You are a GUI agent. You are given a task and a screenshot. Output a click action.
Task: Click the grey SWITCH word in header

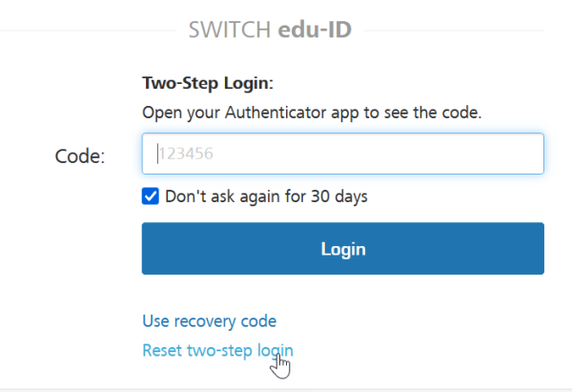click(x=230, y=30)
